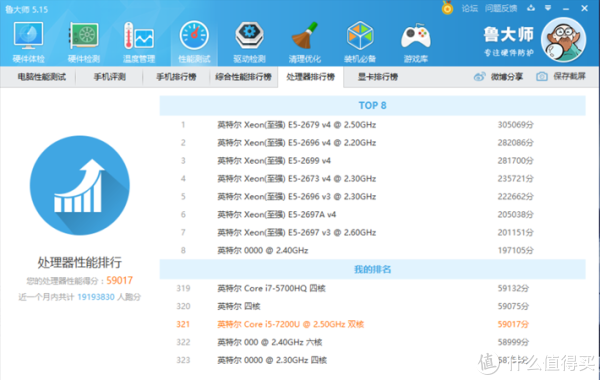Switch to 手机排行榜 tab
Viewport: 600px width, 380px height.
176,77
